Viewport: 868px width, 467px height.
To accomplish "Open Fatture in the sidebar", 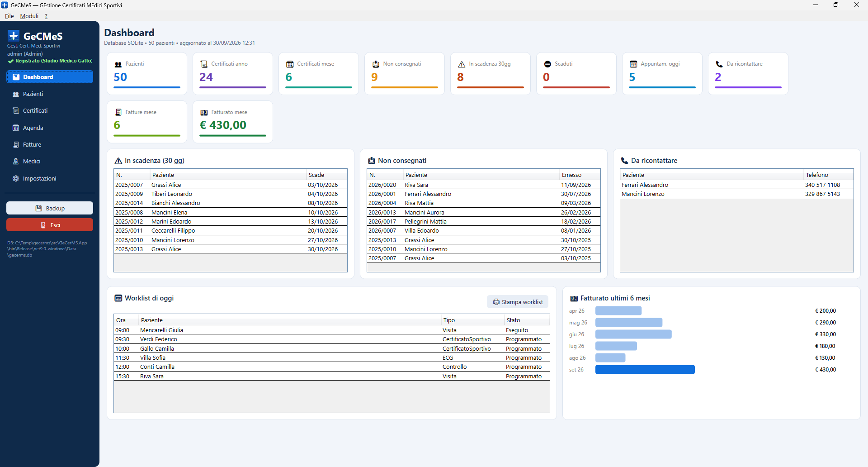I will 50,145.
